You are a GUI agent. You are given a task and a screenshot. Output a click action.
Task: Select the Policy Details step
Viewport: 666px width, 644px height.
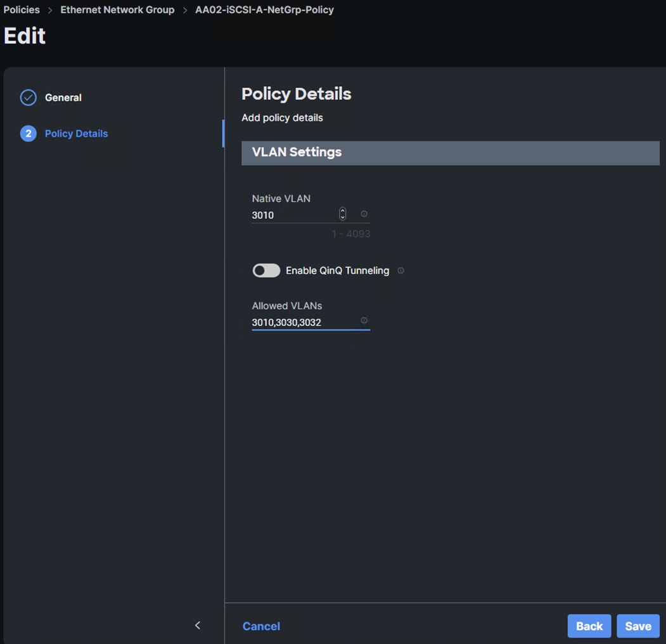pos(77,134)
